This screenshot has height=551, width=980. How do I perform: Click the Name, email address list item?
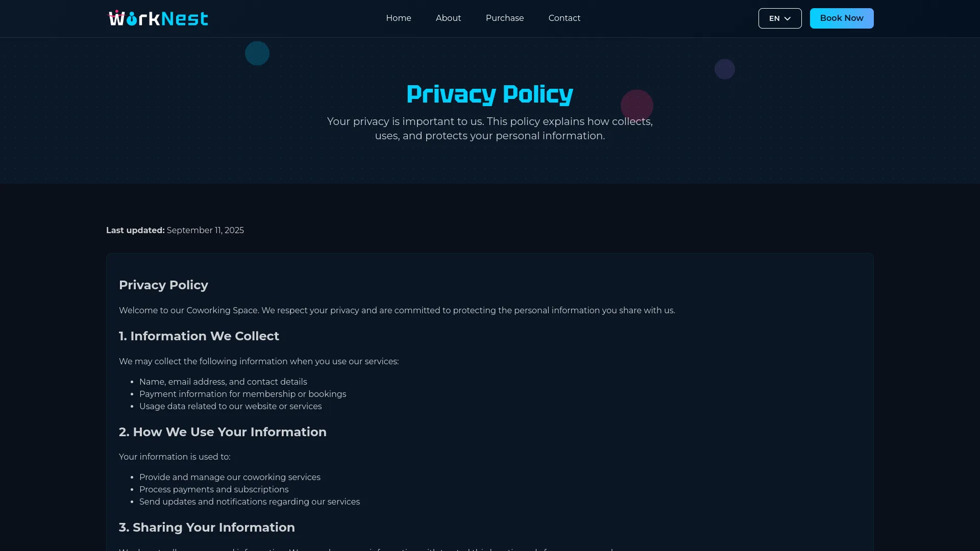[x=223, y=382]
